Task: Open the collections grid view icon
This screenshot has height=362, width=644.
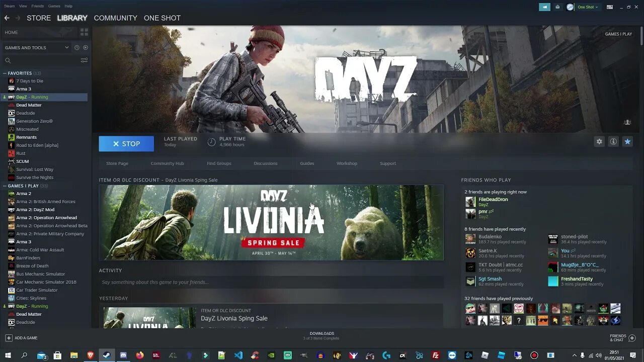Action: click(84, 32)
